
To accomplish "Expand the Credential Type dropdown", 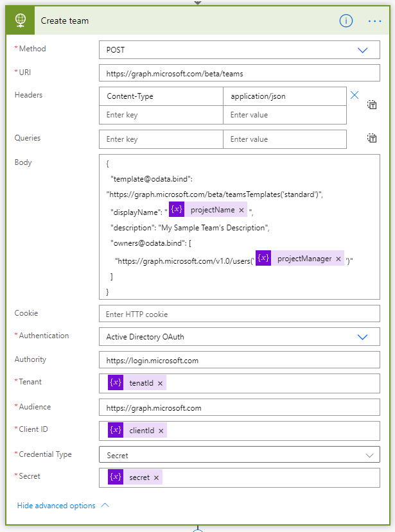I will click(240, 454).
